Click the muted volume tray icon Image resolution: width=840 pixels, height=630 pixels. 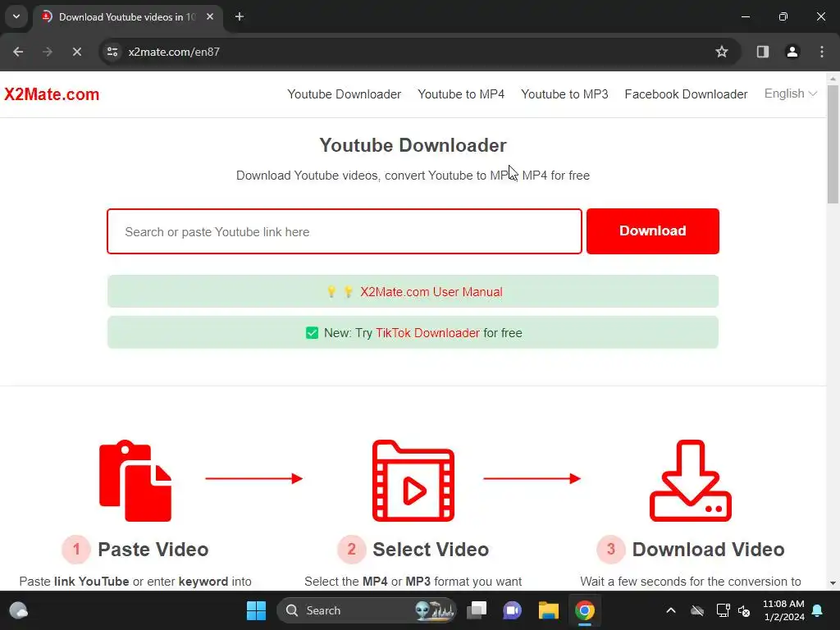pyautogui.click(x=744, y=610)
